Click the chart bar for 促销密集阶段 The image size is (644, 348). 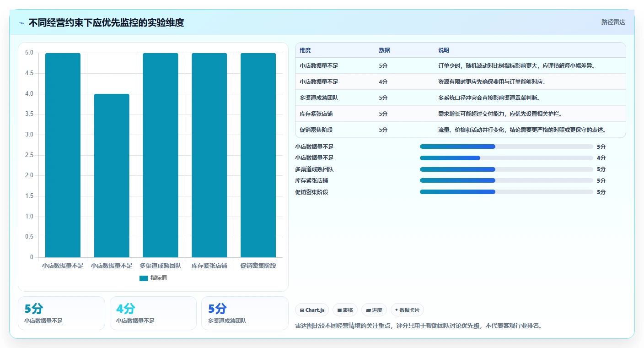258,155
